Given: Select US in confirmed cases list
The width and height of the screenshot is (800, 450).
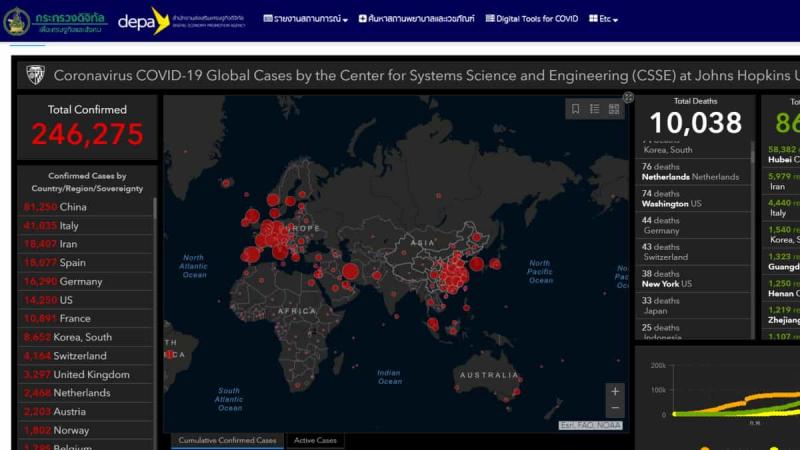Looking at the screenshot, I should (86, 300).
